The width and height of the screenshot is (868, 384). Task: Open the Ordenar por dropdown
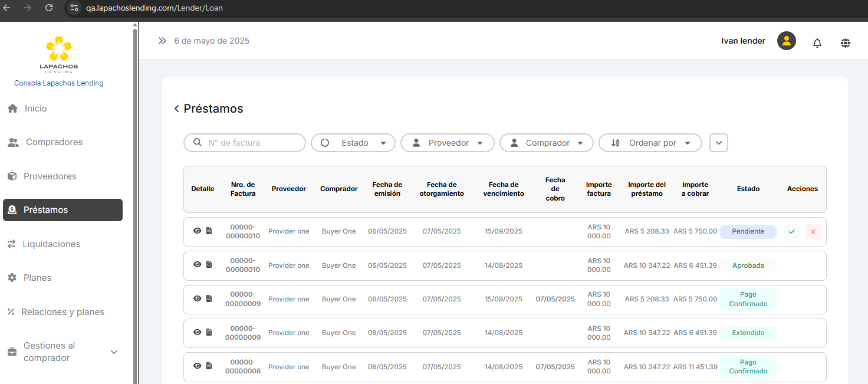tap(650, 143)
